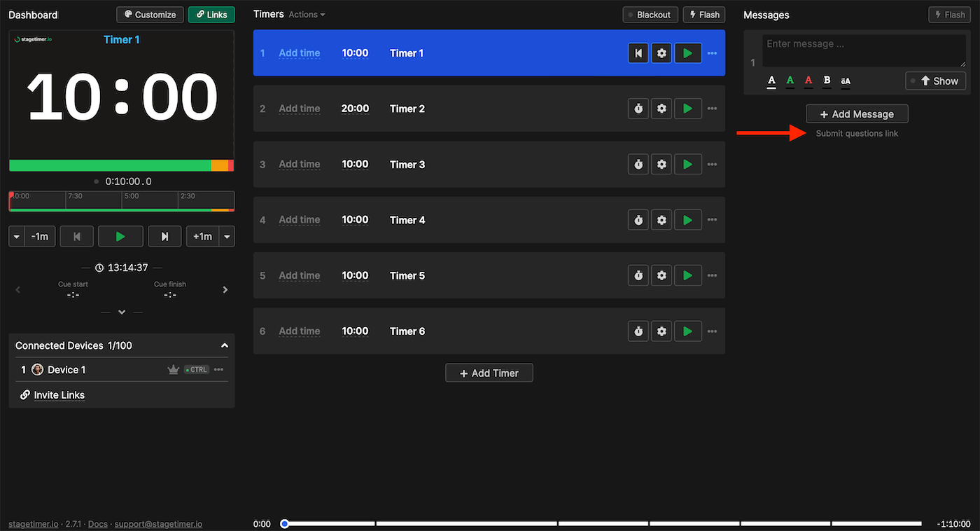The height and width of the screenshot is (531, 980).
Task: Open the gear settings for Timer 2
Action: (661, 109)
